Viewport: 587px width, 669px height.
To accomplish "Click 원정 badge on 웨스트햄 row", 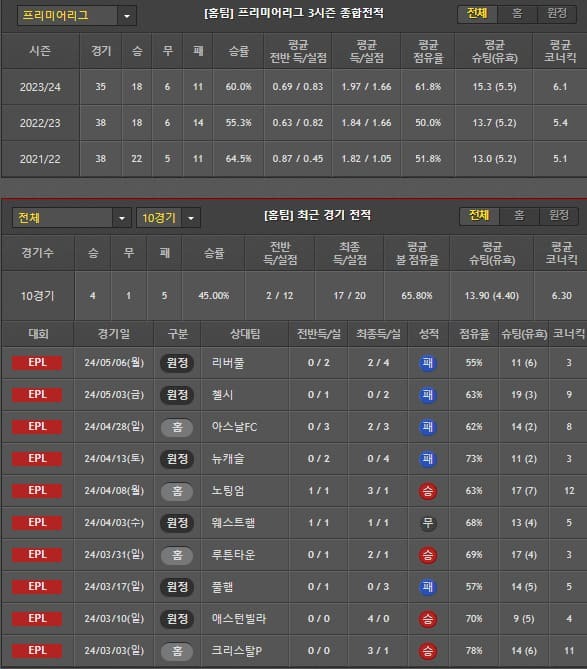I will (177, 523).
